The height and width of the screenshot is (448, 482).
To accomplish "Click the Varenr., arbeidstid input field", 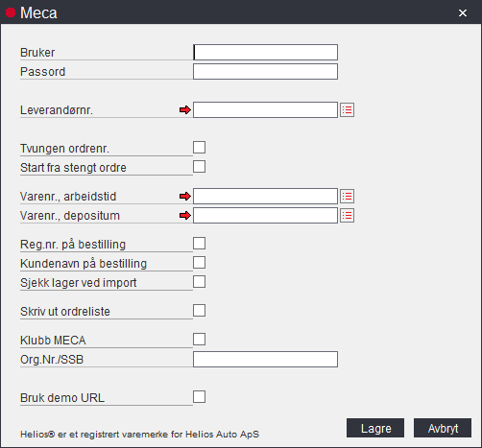I will 265,197.
